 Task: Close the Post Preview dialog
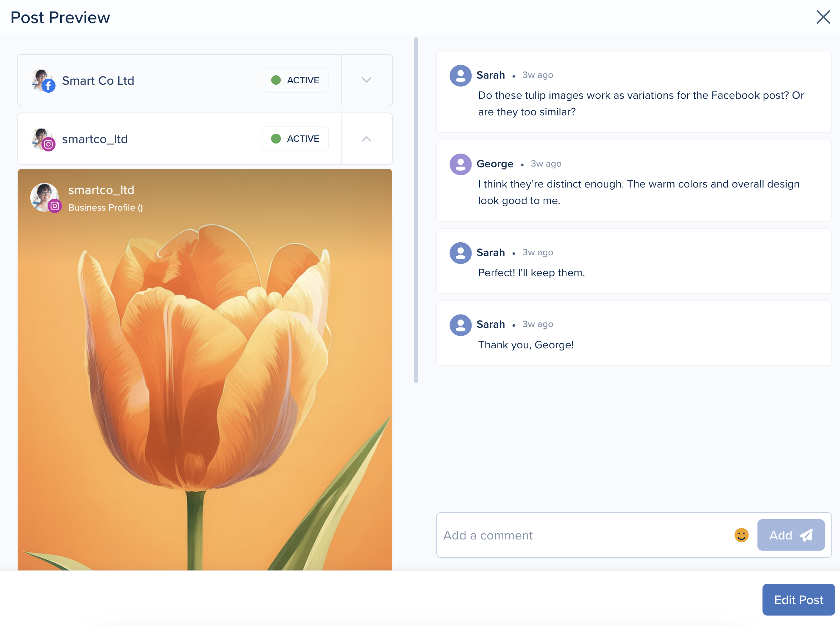823,17
